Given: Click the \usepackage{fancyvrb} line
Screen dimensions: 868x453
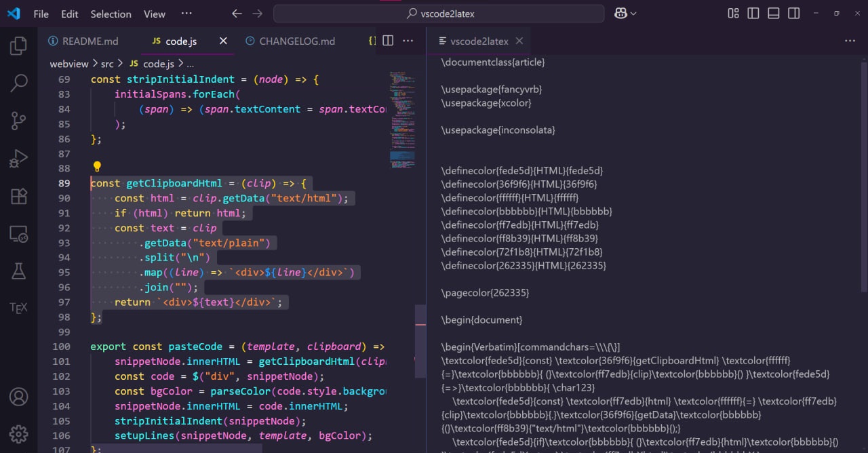Looking at the screenshot, I should (492, 89).
